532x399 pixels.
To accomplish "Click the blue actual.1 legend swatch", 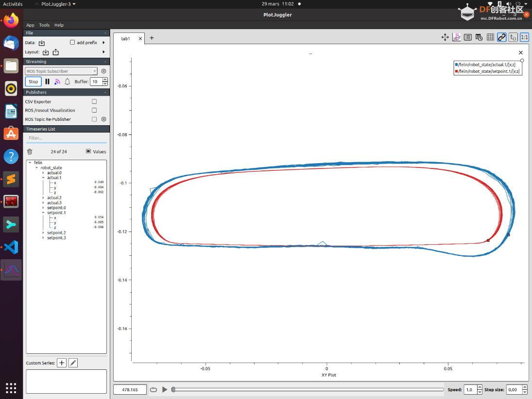I will click(456, 65).
